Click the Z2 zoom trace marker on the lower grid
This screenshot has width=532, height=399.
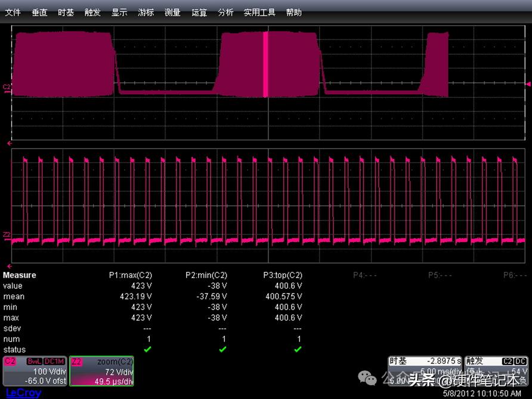coord(7,235)
